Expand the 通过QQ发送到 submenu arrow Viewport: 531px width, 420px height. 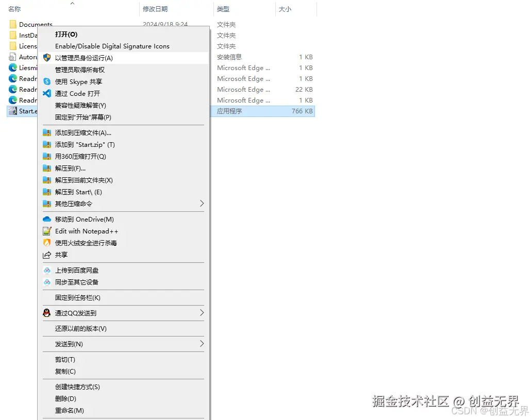coord(202,313)
